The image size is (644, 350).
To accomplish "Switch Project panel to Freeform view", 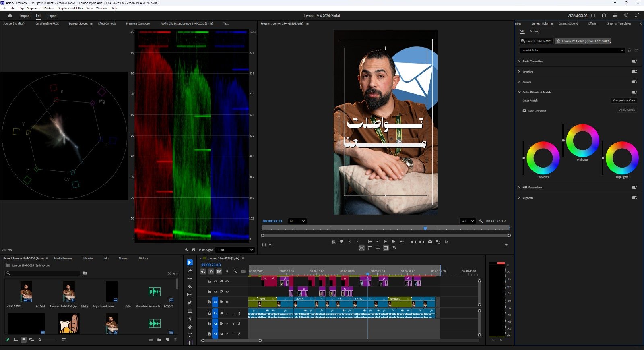I will [x=31, y=340].
